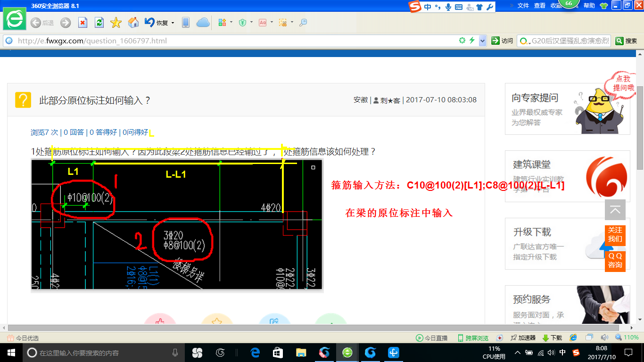Click the 110% page zoom control
This screenshot has width=644, height=362.
coord(627,337)
